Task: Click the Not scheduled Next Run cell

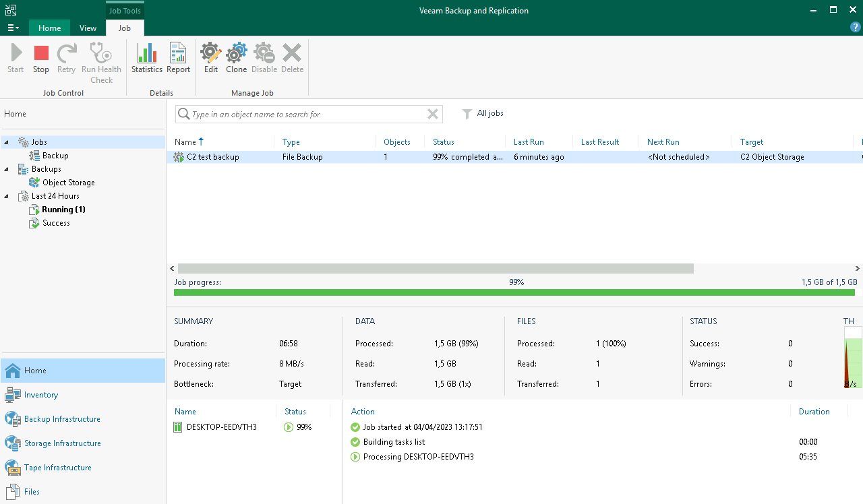Action: [x=679, y=157]
